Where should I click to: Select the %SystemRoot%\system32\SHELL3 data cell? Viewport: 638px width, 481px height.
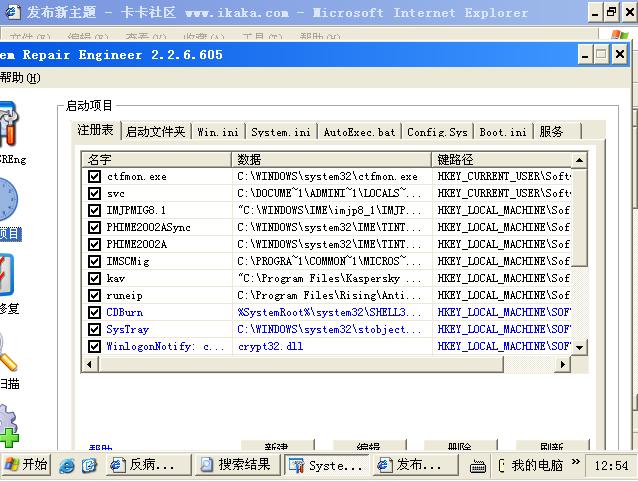pyautogui.click(x=331, y=313)
